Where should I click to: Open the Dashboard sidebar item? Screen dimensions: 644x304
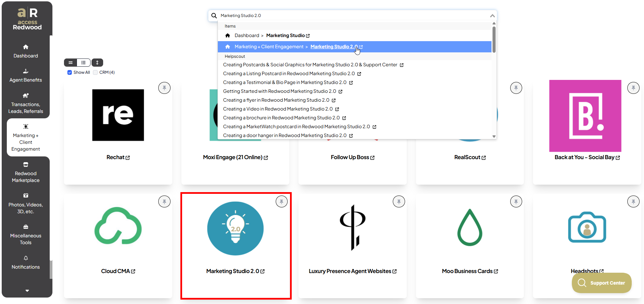pyautogui.click(x=26, y=51)
